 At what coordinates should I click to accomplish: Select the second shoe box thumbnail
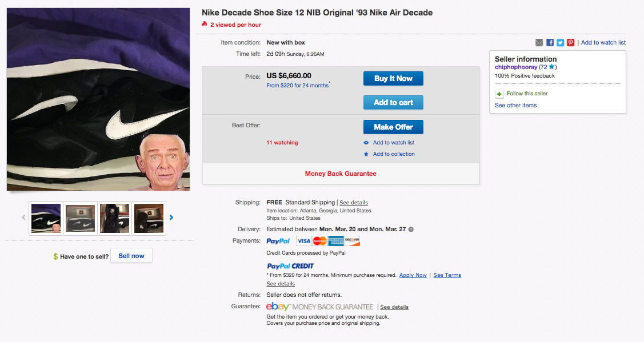click(x=80, y=218)
